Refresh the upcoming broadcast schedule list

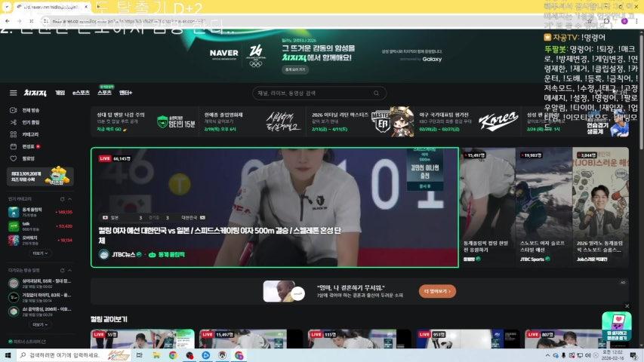(63, 271)
